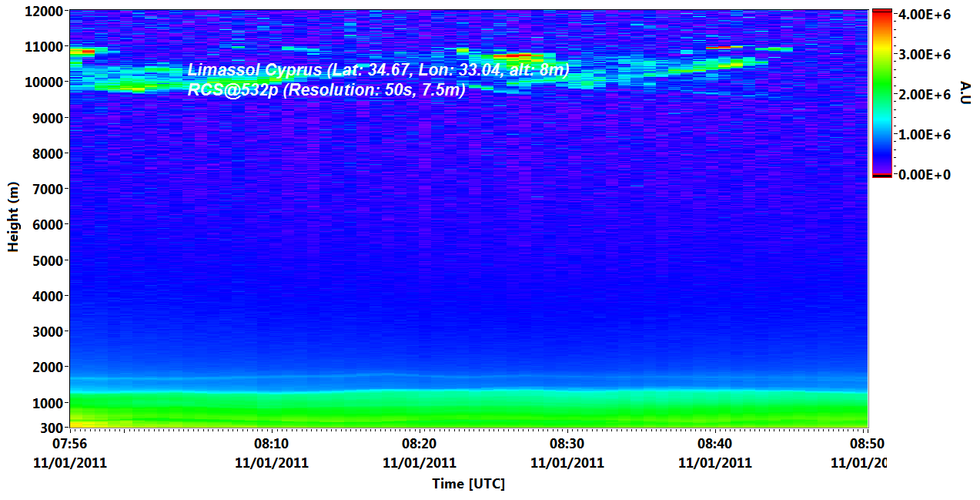Select the 08:10 time tick label

[x=272, y=444]
